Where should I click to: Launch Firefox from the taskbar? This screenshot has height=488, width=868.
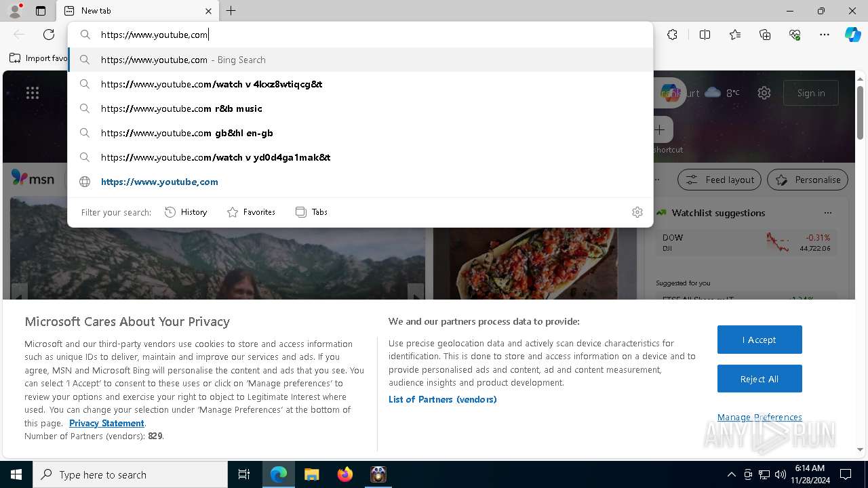click(344, 474)
